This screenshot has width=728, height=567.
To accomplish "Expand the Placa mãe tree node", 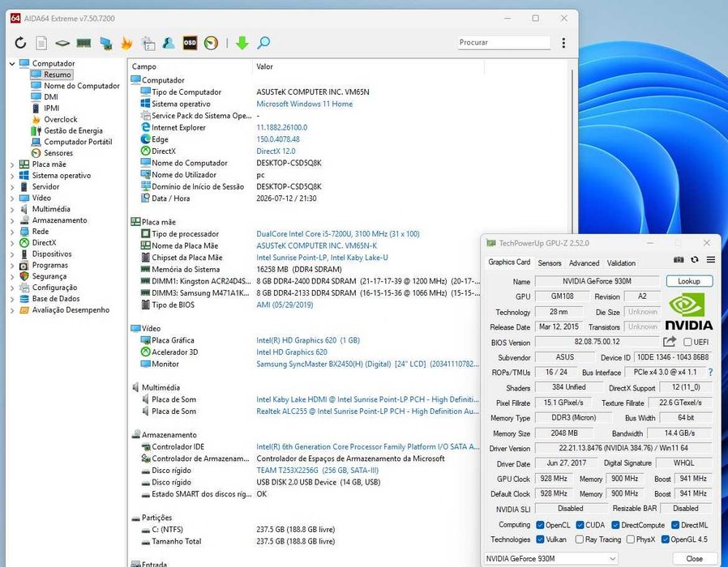I will 12,164.
